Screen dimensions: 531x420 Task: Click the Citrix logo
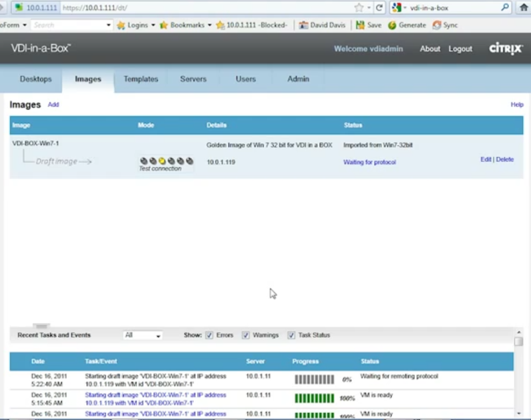506,48
